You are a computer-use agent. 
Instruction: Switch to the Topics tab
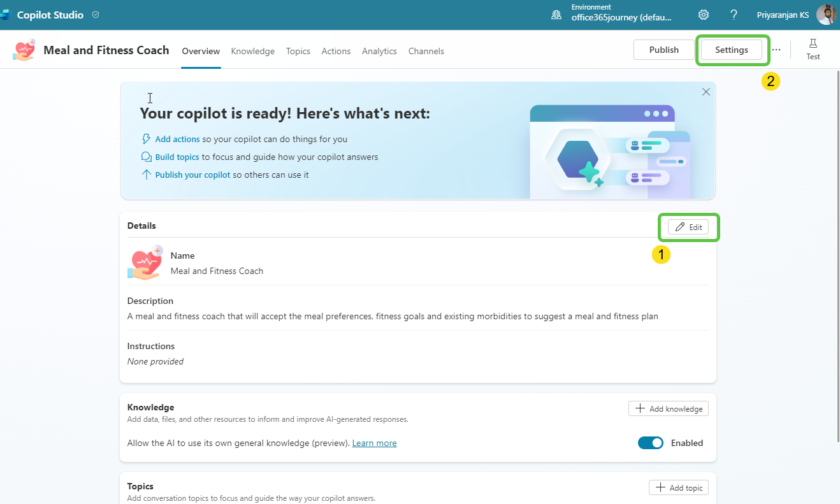click(x=298, y=51)
